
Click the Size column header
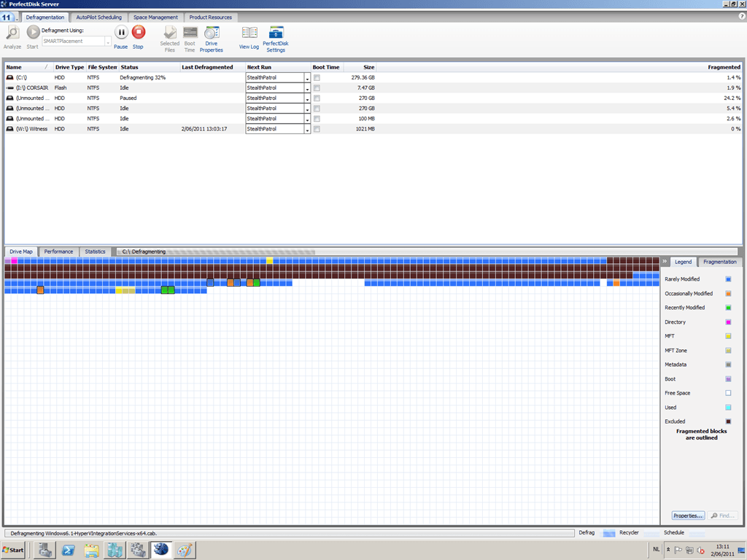click(x=360, y=67)
